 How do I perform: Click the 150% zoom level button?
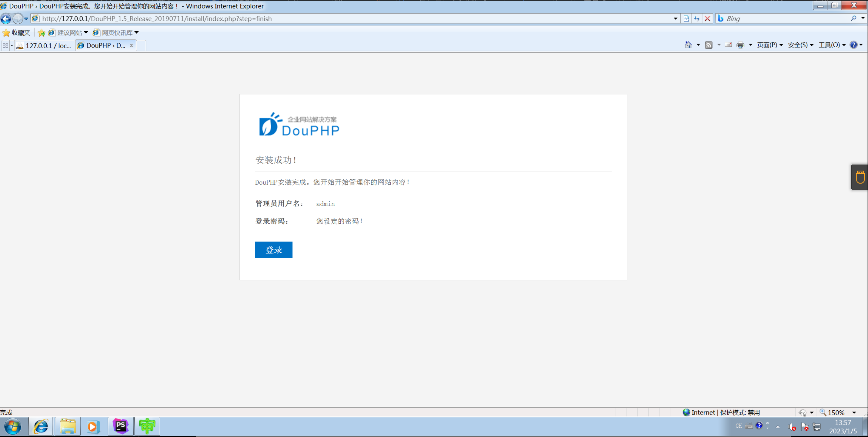pyautogui.click(x=832, y=412)
